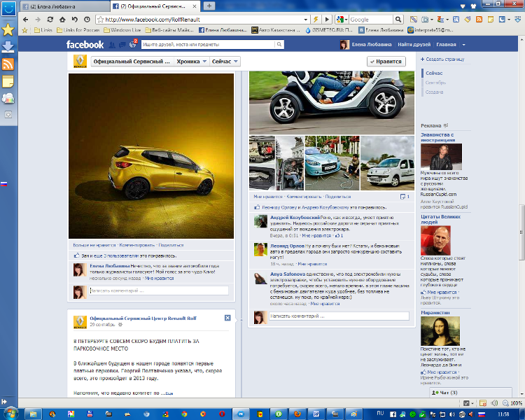
Task: Open Андрей Козубовский profile link
Action: (295, 218)
